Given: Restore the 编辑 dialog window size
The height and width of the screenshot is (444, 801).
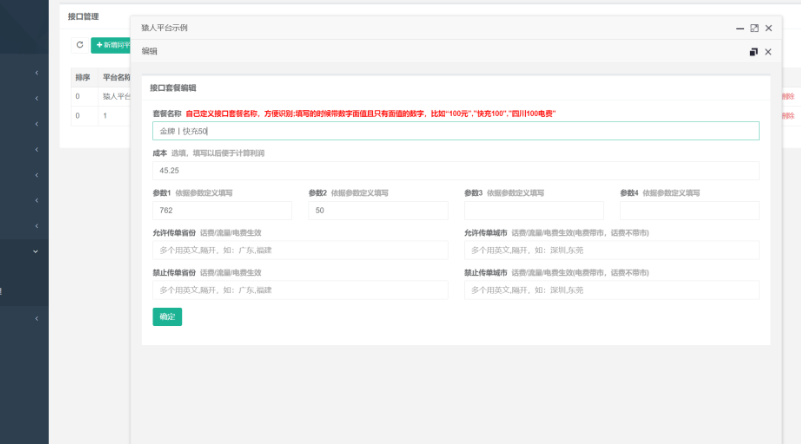Looking at the screenshot, I should point(754,51).
